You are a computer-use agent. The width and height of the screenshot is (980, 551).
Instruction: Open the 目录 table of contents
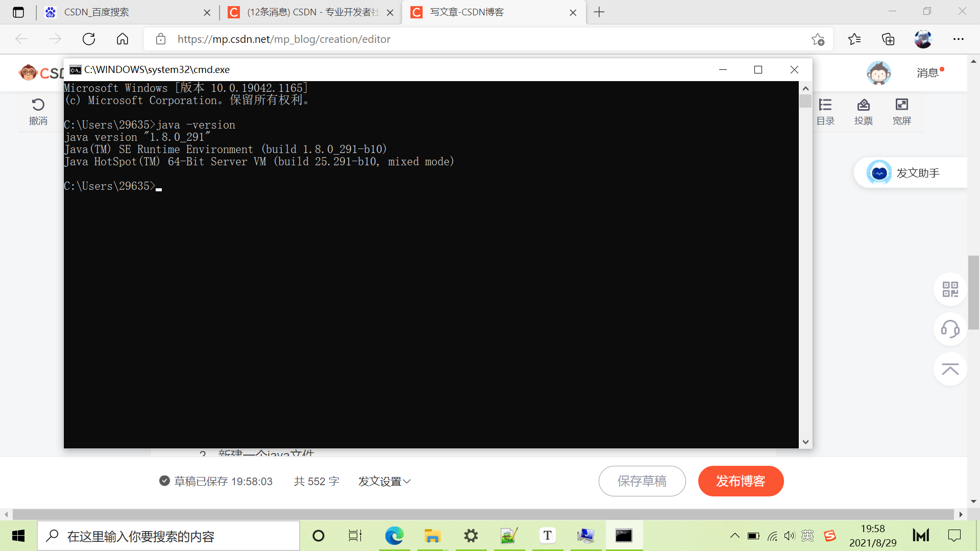tap(825, 105)
